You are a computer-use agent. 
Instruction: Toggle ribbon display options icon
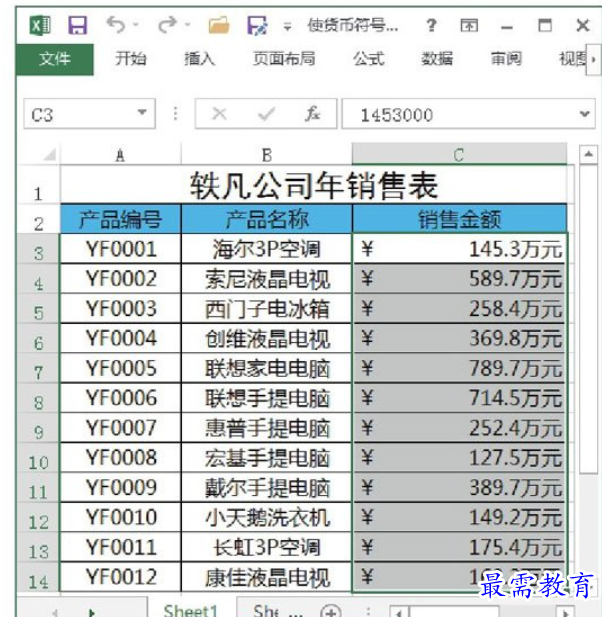point(469,26)
